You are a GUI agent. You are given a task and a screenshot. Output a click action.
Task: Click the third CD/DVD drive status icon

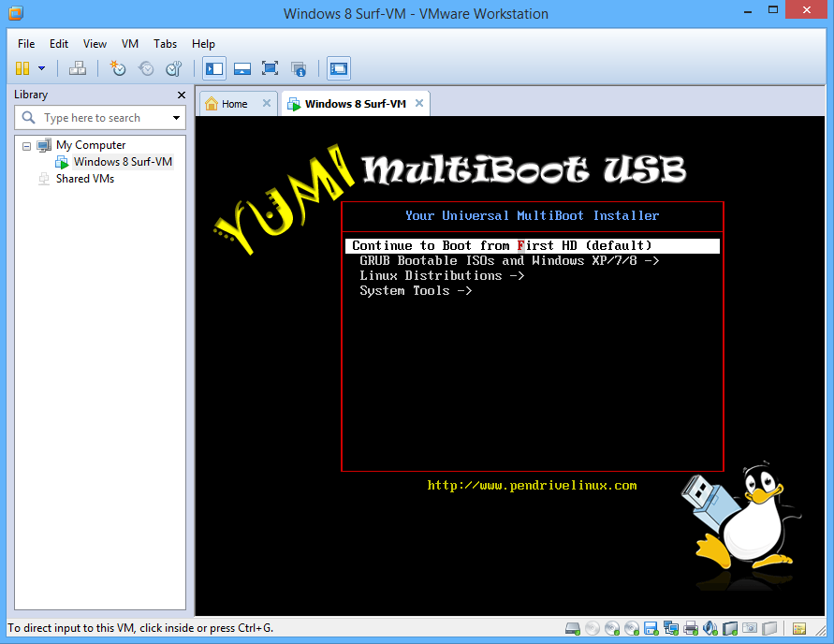click(x=632, y=629)
